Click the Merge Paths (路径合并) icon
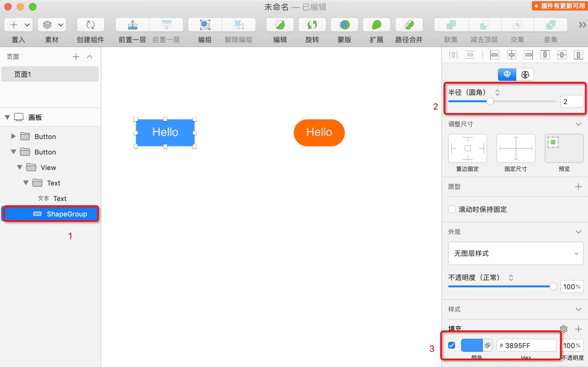The height and width of the screenshot is (367, 588). (x=409, y=25)
